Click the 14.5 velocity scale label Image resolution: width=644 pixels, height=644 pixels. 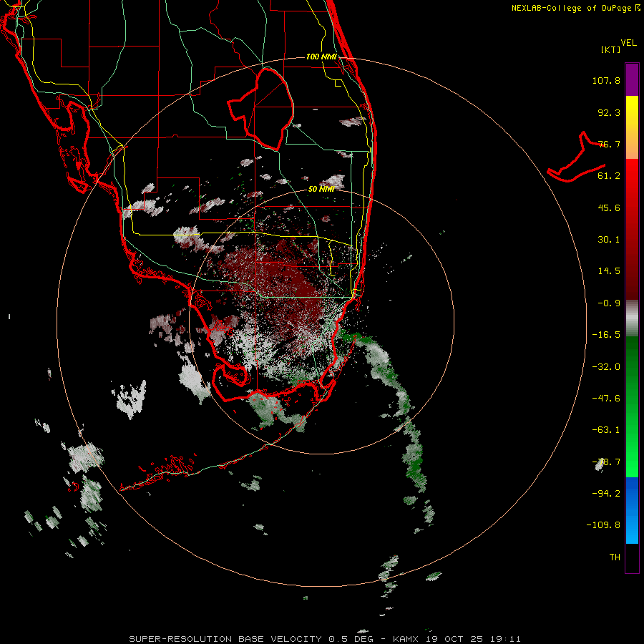pyautogui.click(x=609, y=271)
